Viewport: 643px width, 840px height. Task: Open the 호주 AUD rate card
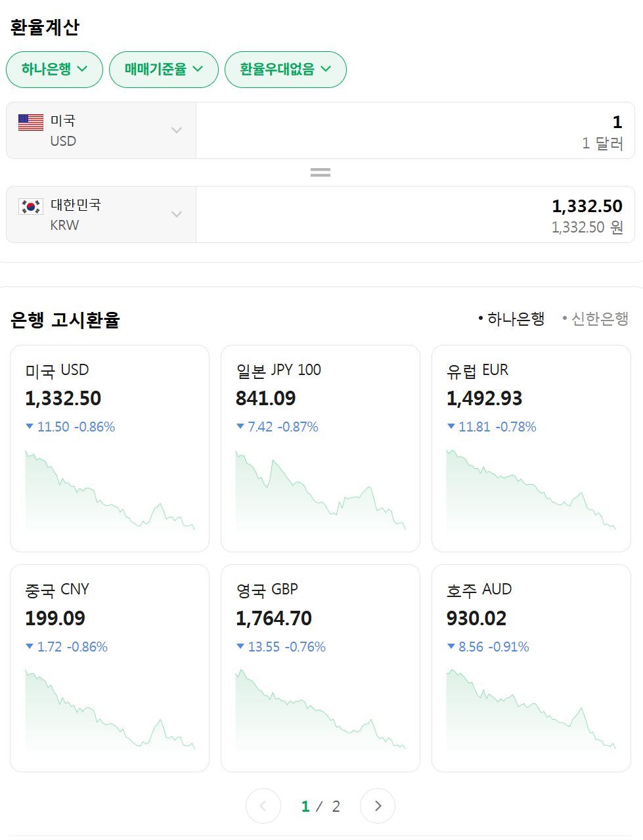[x=531, y=668]
